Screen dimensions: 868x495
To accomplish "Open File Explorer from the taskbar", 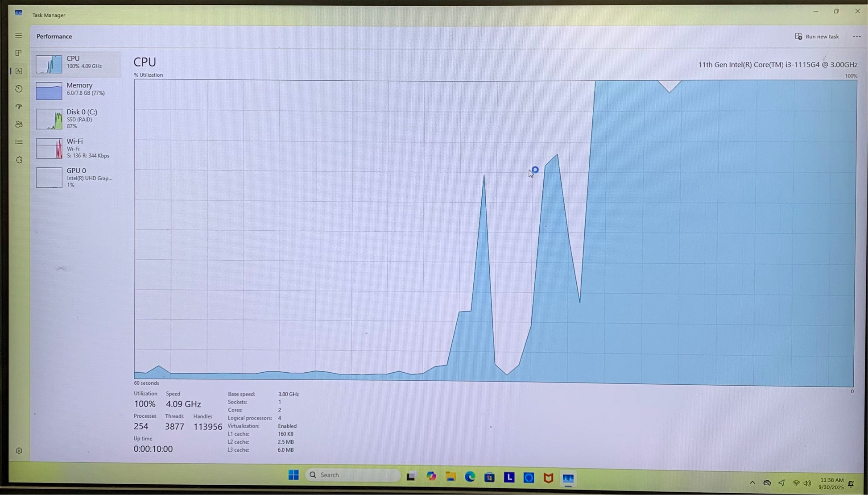I will click(451, 477).
